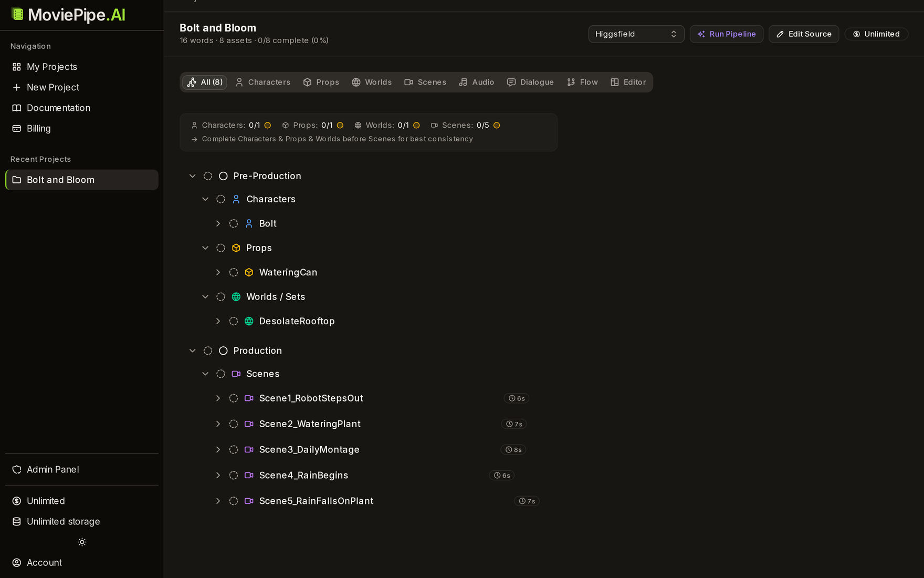Click the camera icon beside Scene1_RobotStepsOut

coord(249,398)
